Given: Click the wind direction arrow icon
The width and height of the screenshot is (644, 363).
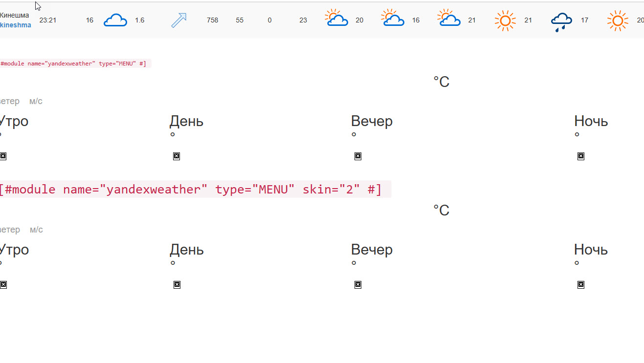Looking at the screenshot, I should pos(179,21).
